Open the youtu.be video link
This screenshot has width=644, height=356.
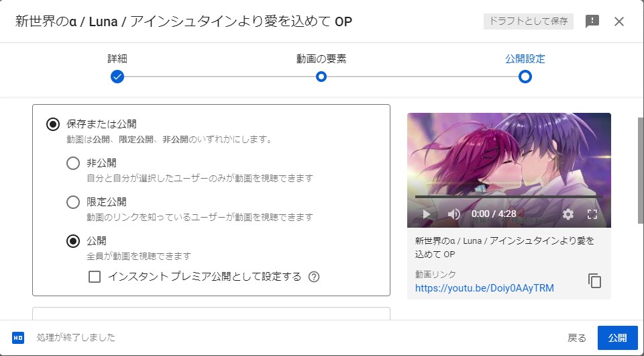(x=484, y=288)
